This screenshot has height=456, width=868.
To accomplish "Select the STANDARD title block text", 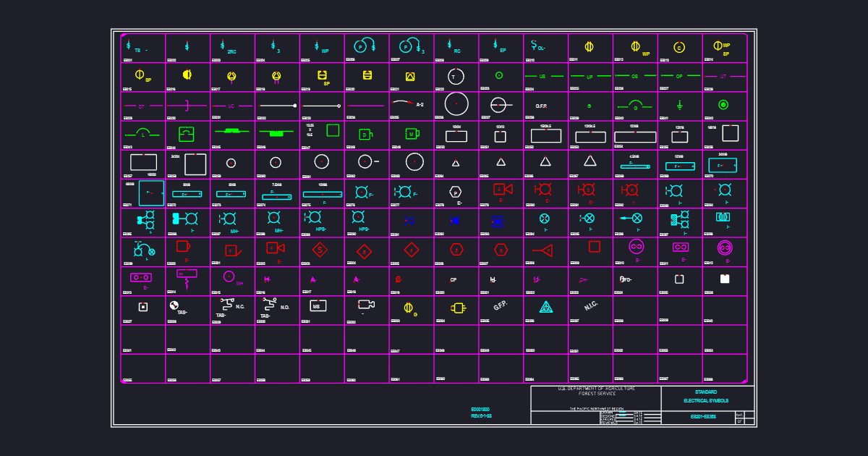I will [x=706, y=392].
